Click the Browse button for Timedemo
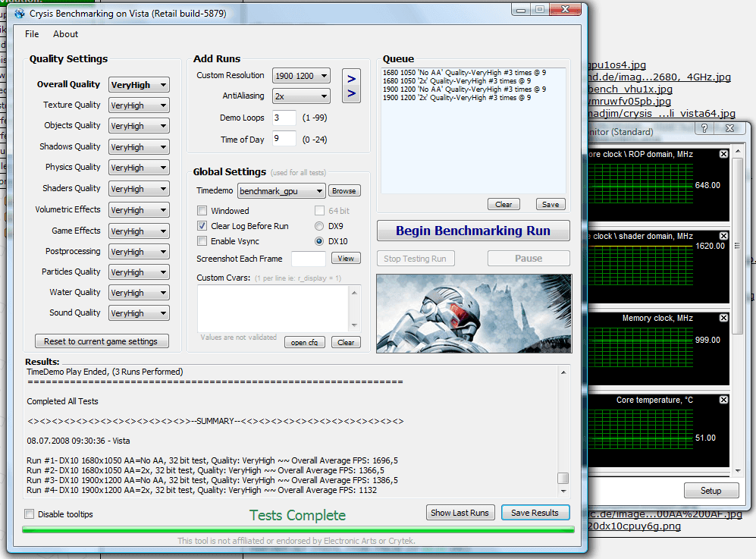Image resolution: width=756 pixels, height=559 pixels. pos(343,191)
